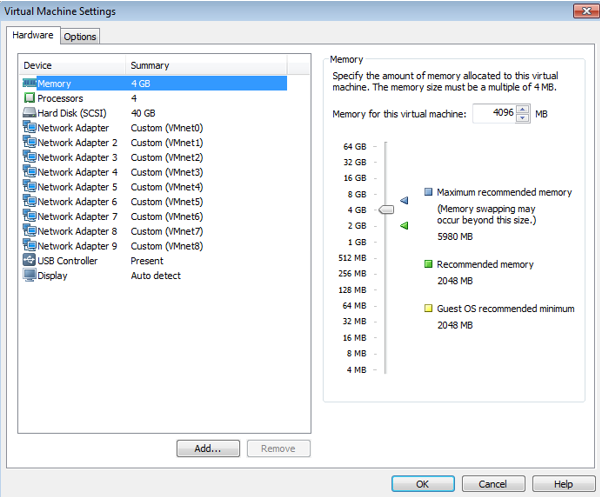Open Help for virtual machine settings

pyautogui.click(x=563, y=484)
